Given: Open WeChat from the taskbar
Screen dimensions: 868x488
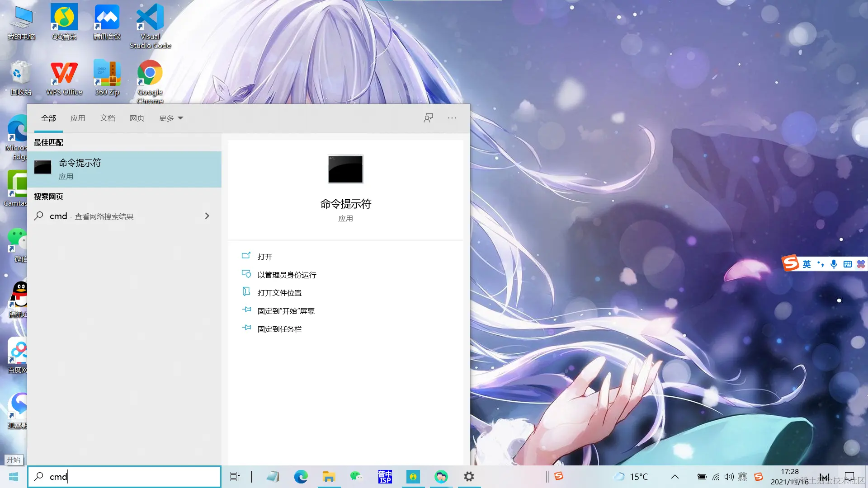Looking at the screenshot, I should [x=357, y=477].
